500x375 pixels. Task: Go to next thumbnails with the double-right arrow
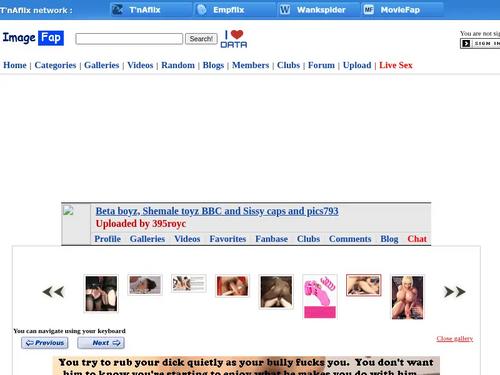click(455, 292)
